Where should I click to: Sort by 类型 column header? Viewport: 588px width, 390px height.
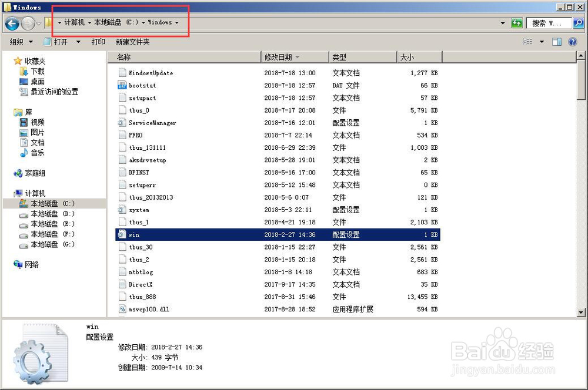[x=363, y=57]
